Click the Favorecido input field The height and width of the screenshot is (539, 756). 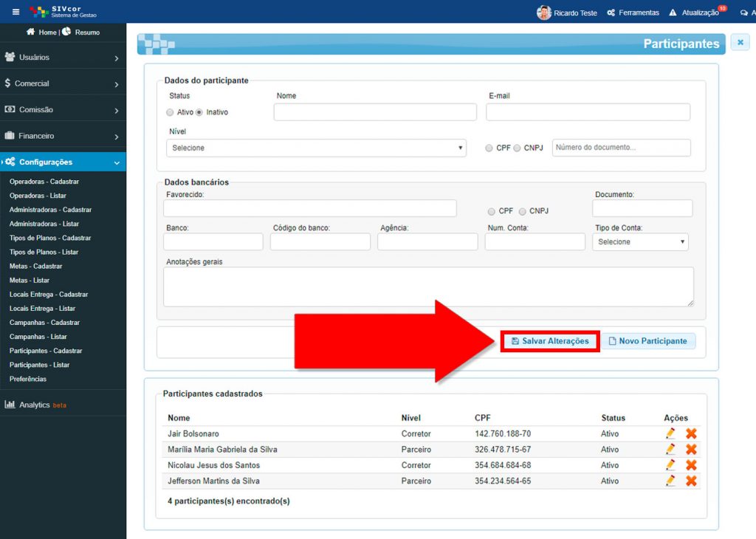pyautogui.click(x=310, y=208)
